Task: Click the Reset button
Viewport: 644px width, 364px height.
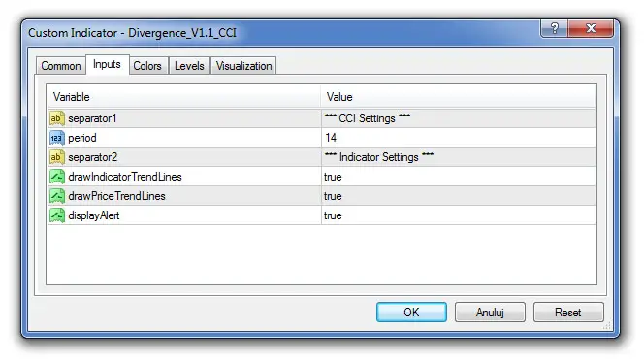Action: (568, 313)
